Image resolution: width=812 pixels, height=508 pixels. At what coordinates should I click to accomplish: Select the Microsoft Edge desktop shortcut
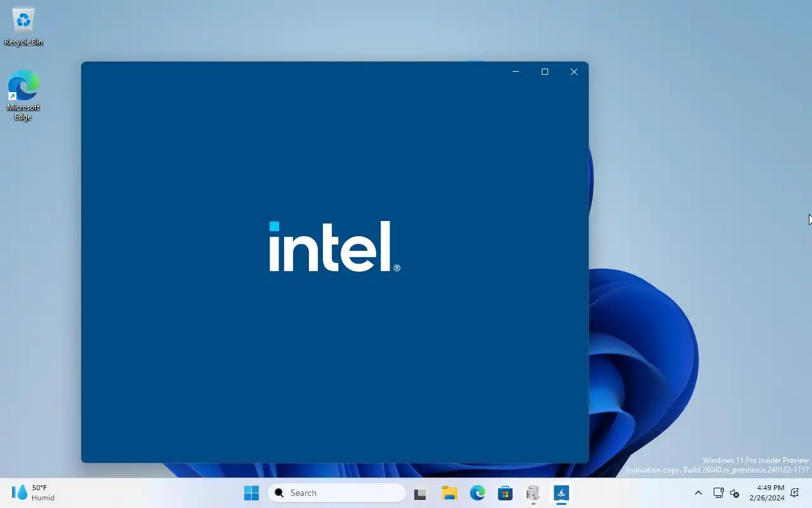click(23, 95)
